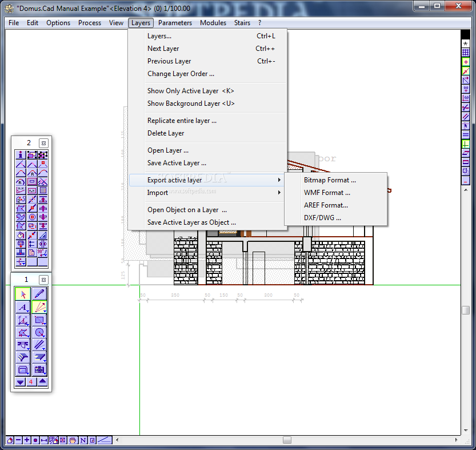Close tool palette 2
The height and width of the screenshot is (450, 476).
(x=43, y=143)
